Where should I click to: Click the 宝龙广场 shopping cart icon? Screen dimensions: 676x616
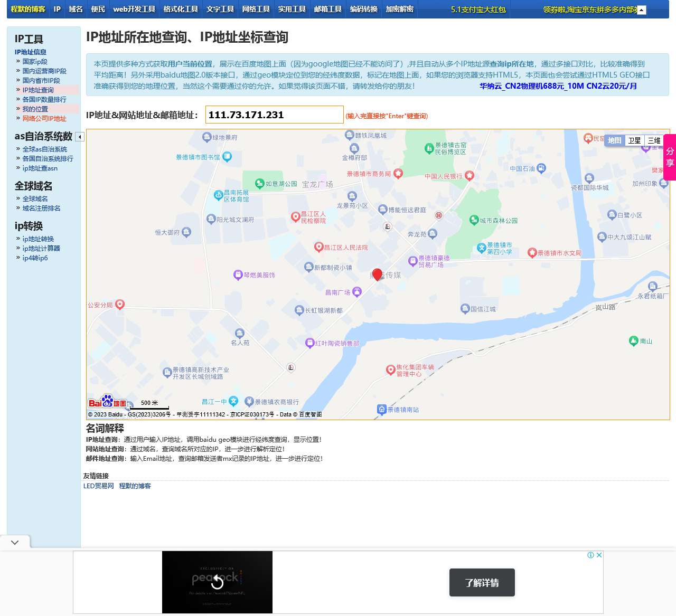click(x=259, y=184)
